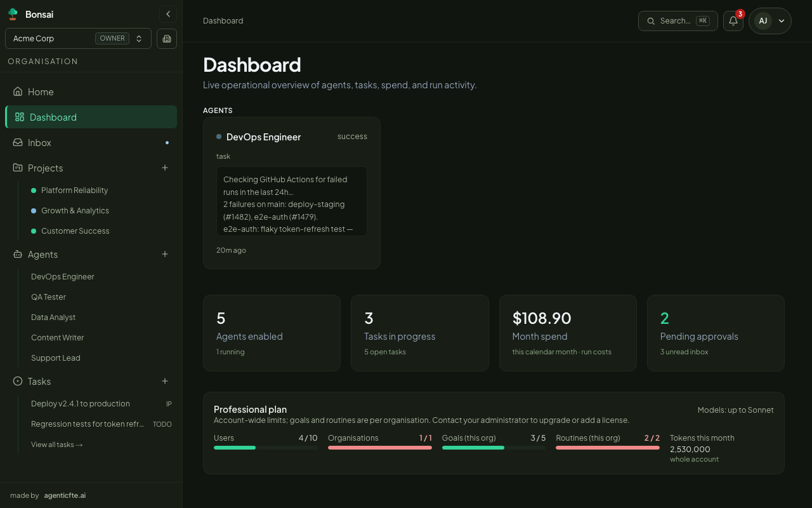Open the organisation building icon button

(x=167, y=39)
